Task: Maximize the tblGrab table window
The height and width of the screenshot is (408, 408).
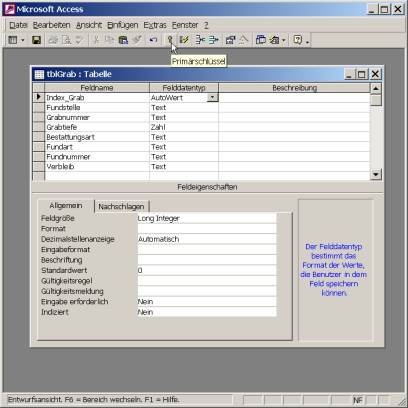Action: (362, 74)
